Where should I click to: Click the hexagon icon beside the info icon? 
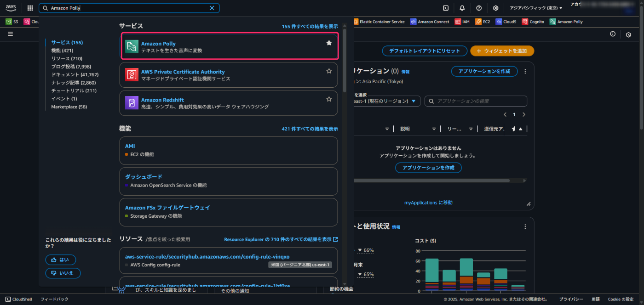click(629, 34)
